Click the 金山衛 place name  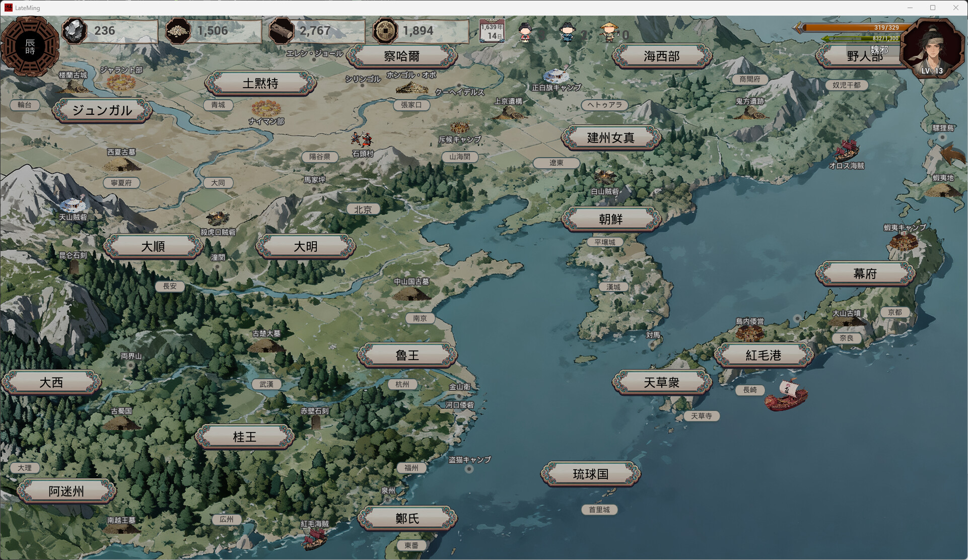460,387
